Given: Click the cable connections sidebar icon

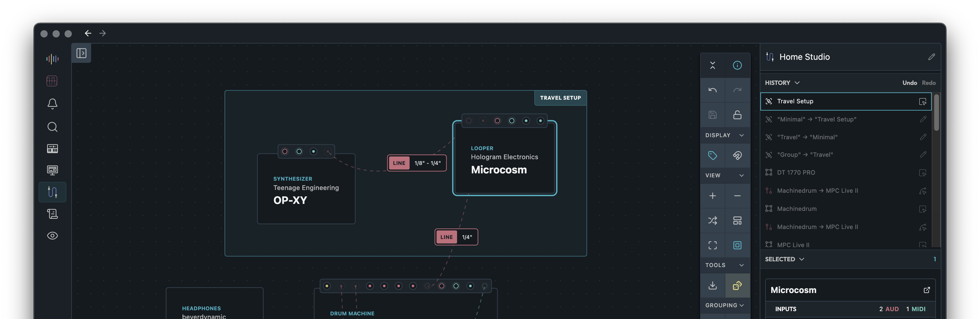Looking at the screenshot, I should click(52, 192).
